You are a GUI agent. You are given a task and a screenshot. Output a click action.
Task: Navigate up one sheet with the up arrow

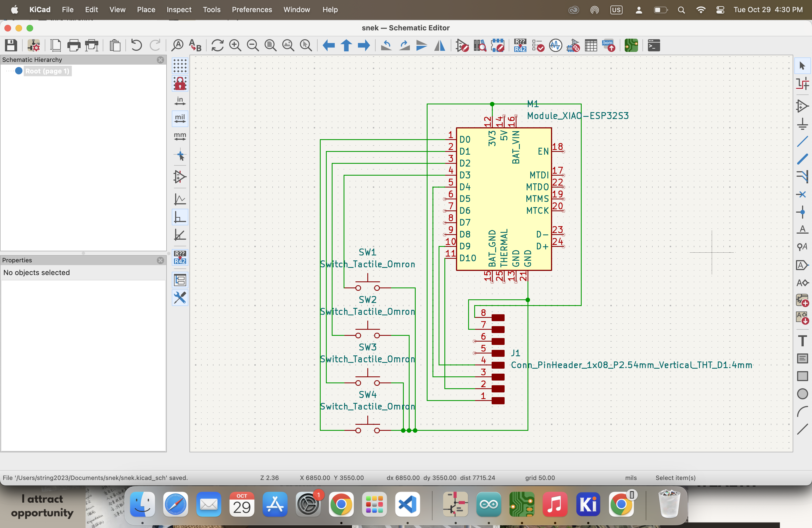tap(346, 45)
